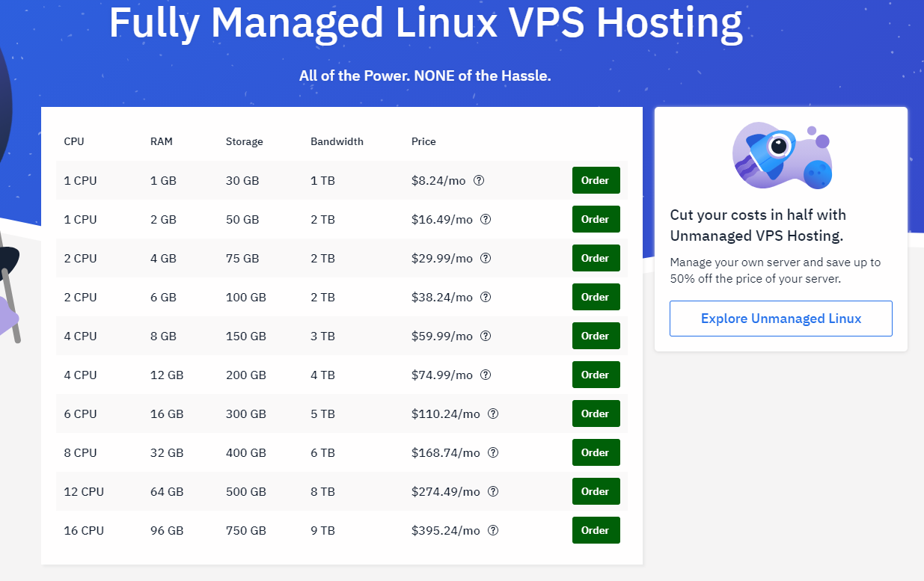Select the $16.49/mo price text

click(x=442, y=219)
